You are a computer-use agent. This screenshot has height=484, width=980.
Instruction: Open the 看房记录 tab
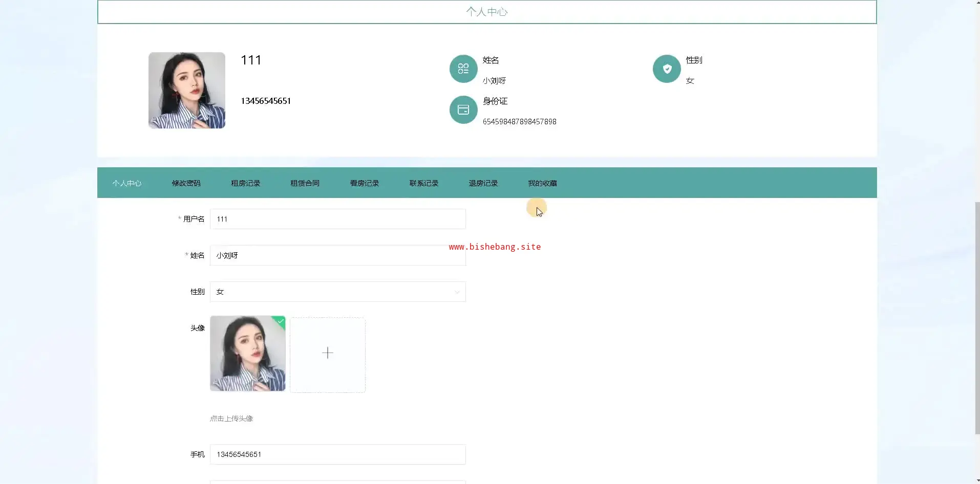click(365, 183)
